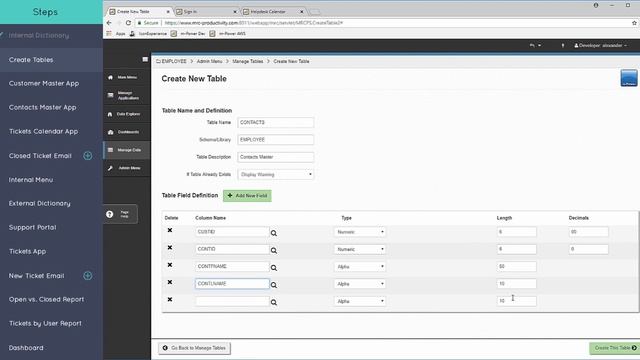Click the empty Column Name field
The height and width of the screenshot is (360, 640).
(x=232, y=301)
